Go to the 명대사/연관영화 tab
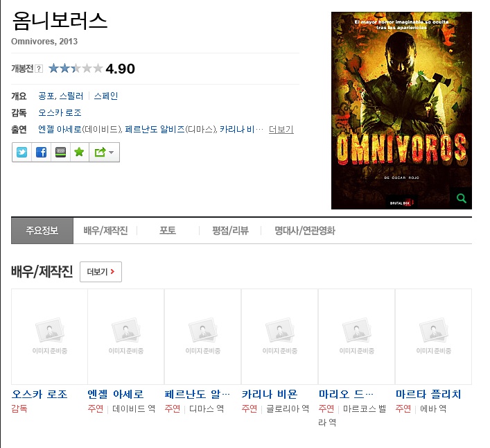490x448 pixels. point(304,231)
